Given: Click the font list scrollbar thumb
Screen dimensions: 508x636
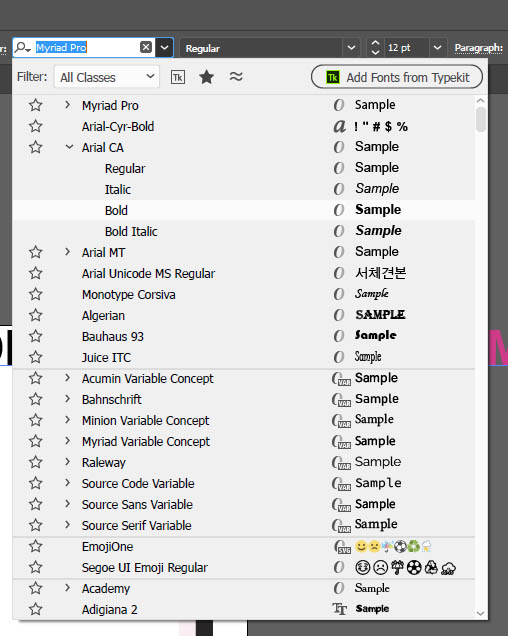Looking at the screenshot, I should pos(481,119).
